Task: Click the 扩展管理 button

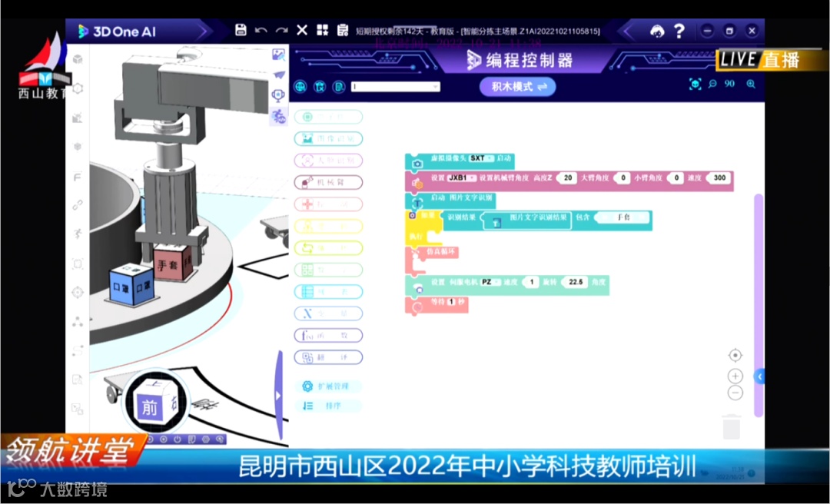Action: [328, 386]
